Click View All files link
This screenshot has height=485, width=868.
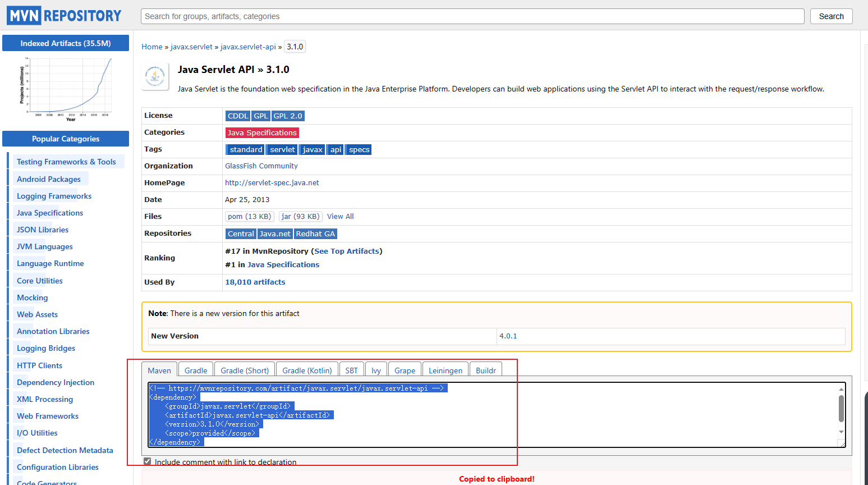tap(341, 216)
